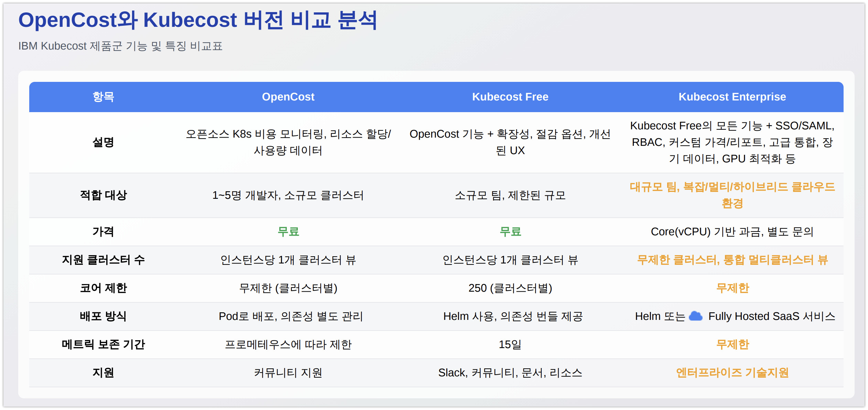
Task: Select the 15일 retention cell
Action: (510, 345)
